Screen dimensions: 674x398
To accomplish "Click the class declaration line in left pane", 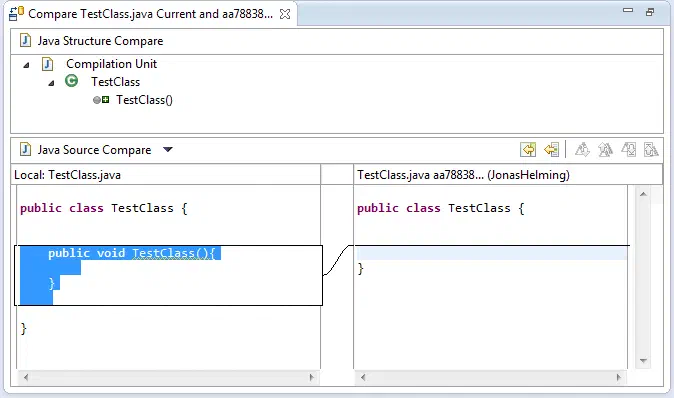I will coord(104,208).
